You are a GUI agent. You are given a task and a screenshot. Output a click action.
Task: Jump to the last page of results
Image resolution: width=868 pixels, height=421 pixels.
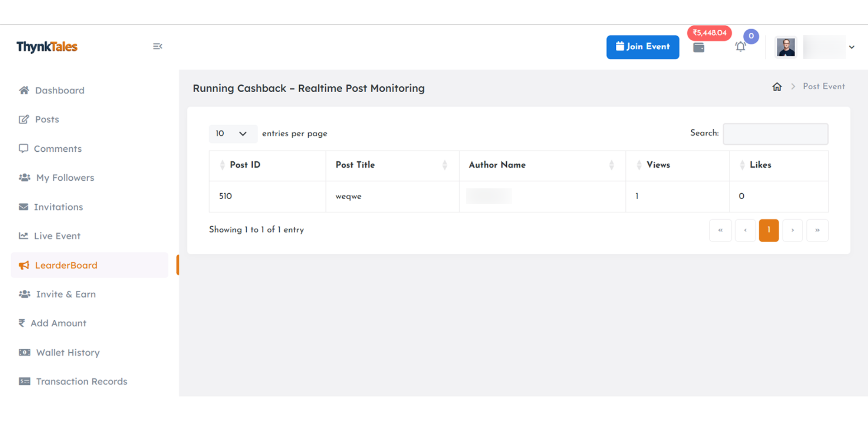tap(817, 230)
